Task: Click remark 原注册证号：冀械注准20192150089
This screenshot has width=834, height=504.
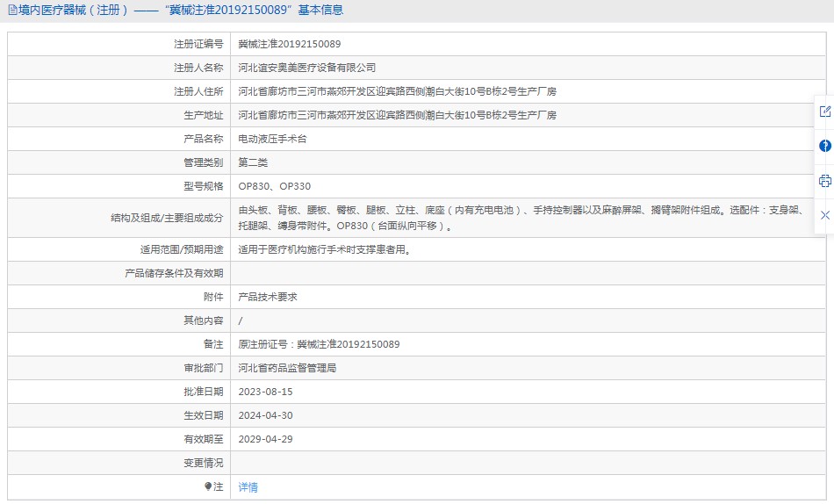Action: 320,344
